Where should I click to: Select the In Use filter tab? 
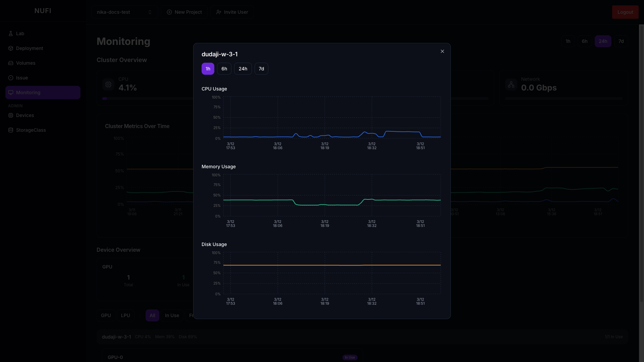[x=172, y=315]
